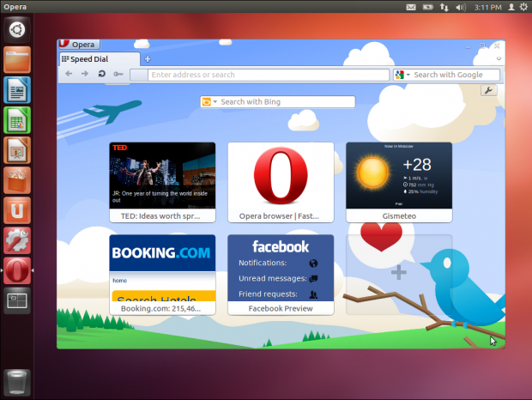Click the Unread messages chat icon

[x=313, y=279]
